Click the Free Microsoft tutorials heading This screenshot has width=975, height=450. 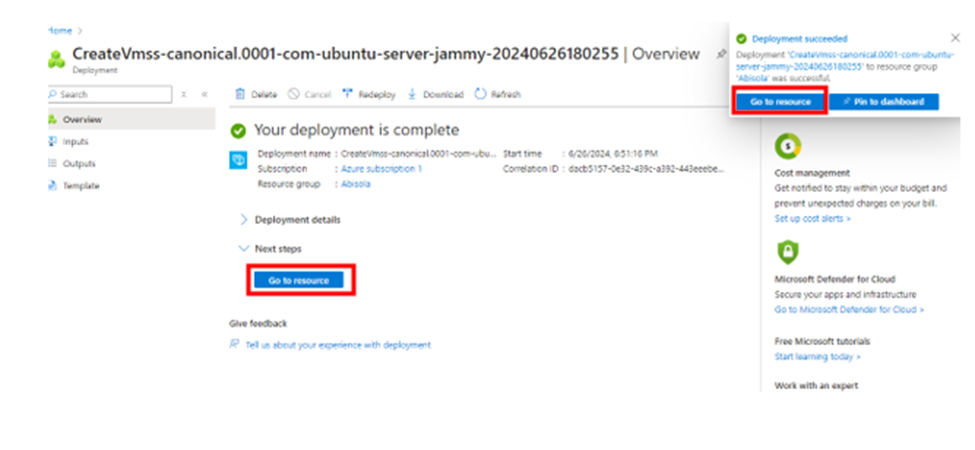pos(822,341)
